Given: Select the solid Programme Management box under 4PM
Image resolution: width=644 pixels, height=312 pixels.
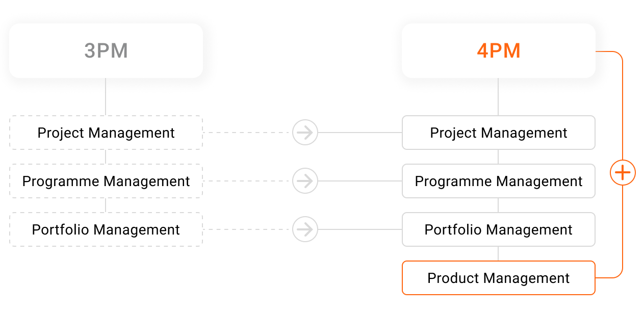Looking at the screenshot, I should [x=498, y=181].
